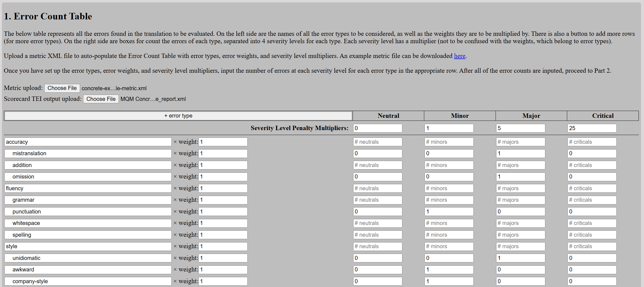Screen dimensions: 644x287
Task: Click style # criticals count field
Action: tap(592, 246)
